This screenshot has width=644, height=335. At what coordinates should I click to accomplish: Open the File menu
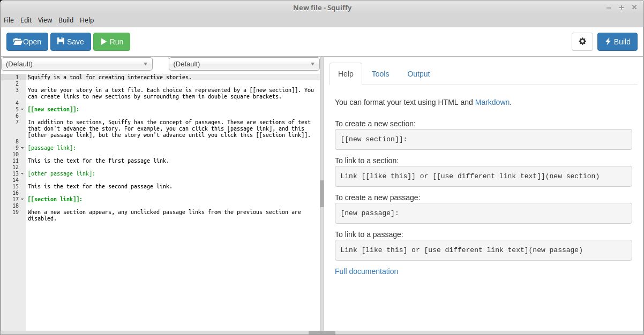click(9, 20)
